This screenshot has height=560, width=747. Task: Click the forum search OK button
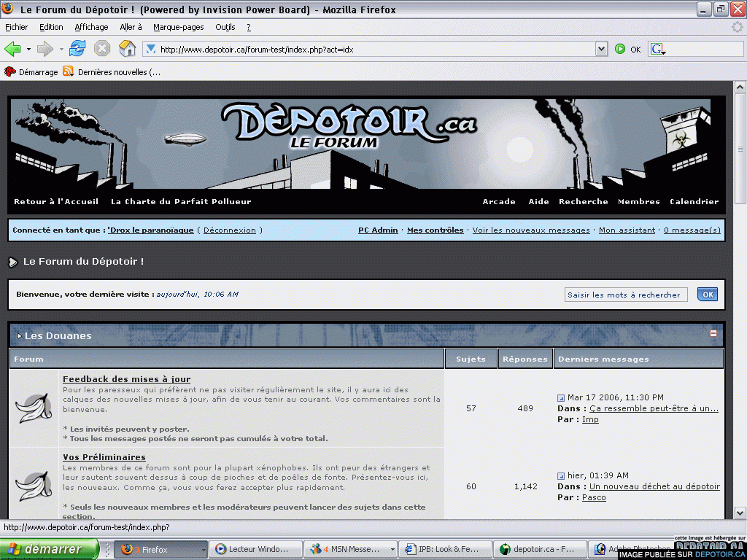708,295
